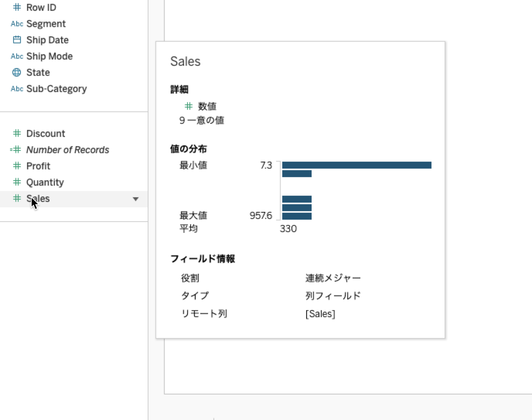This screenshot has width=532, height=420.
Task: Click the green number icon beside Profit
Action: tap(17, 166)
